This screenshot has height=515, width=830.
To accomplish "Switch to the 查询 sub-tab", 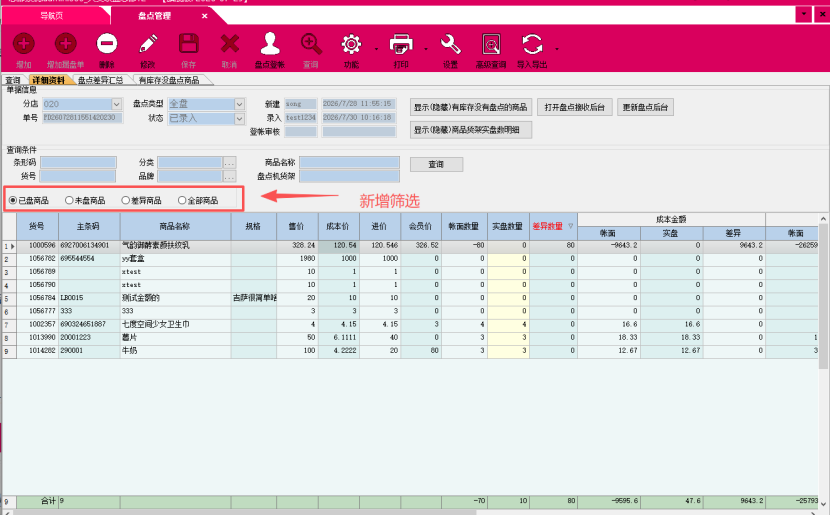I will pyautogui.click(x=13, y=80).
